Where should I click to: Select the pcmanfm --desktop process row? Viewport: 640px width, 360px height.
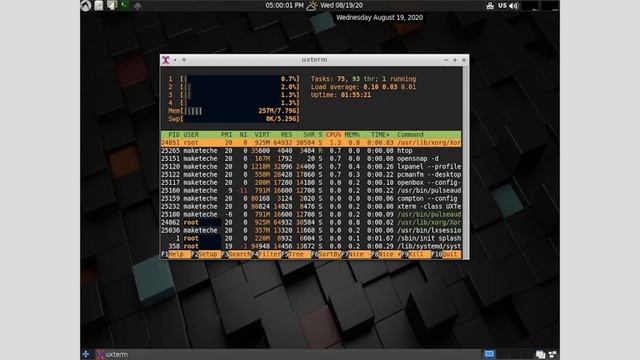pyautogui.click(x=311, y=175)
